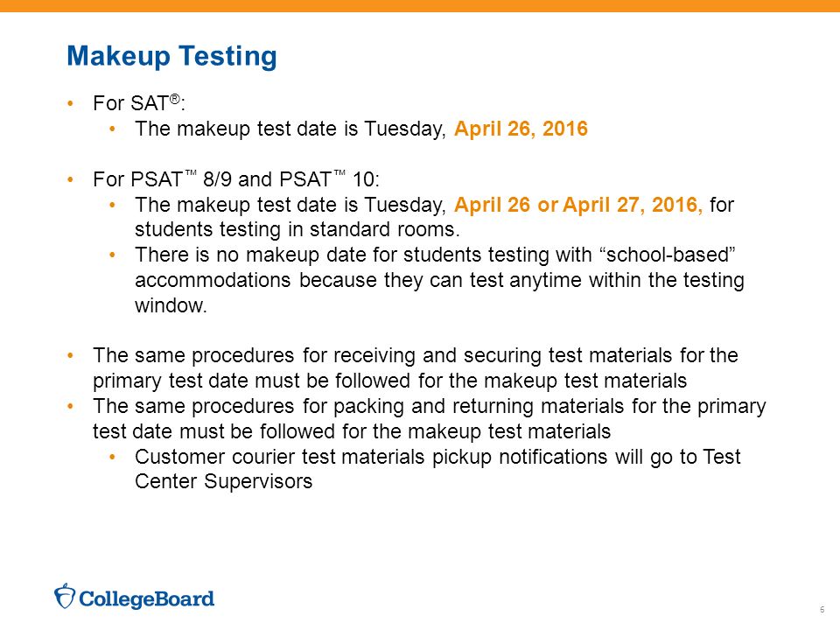Click the slide page number in the corner
840x630 pixels.
[822, 610]
